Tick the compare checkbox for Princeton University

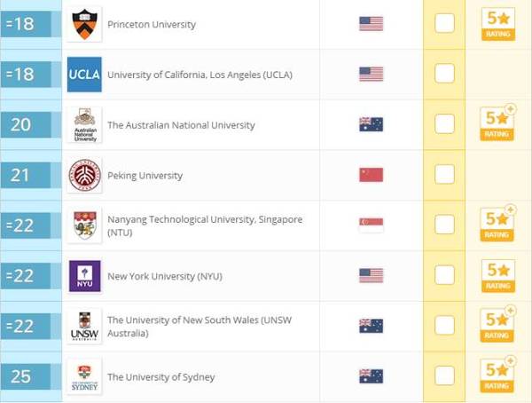click(x=444, y=23)
